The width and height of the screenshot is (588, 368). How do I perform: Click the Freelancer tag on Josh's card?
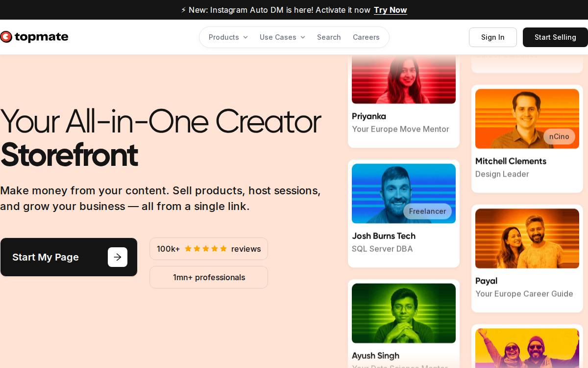(x=427, y=211)
